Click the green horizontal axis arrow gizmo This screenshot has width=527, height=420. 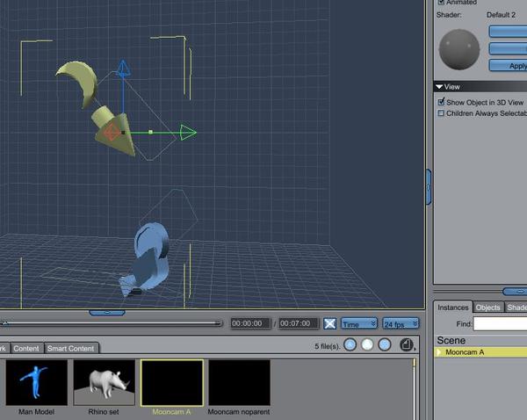click(188, 133)
